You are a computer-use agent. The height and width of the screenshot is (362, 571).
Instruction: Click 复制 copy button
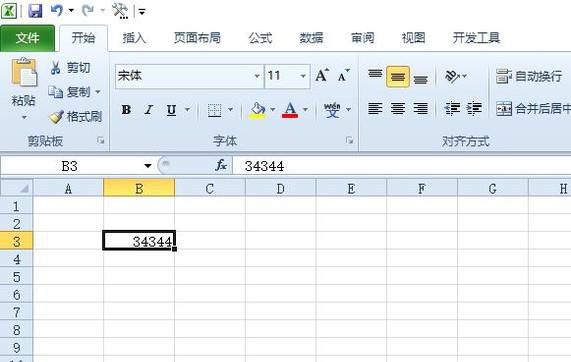click(x=70, y=92)
